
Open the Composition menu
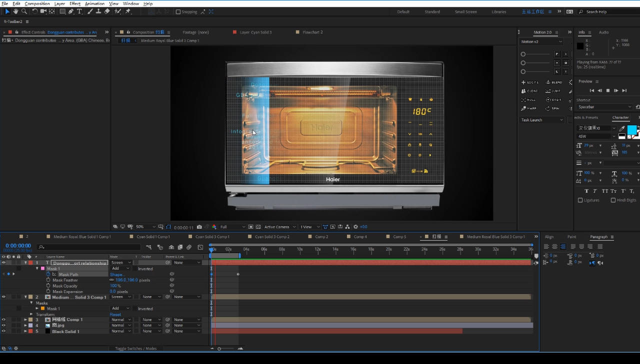coord(37,3)
